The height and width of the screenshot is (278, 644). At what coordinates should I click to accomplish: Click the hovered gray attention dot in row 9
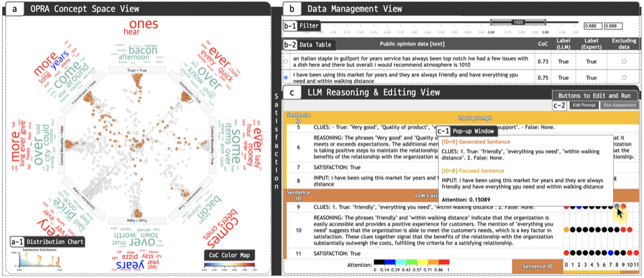(x=617, y=206)
